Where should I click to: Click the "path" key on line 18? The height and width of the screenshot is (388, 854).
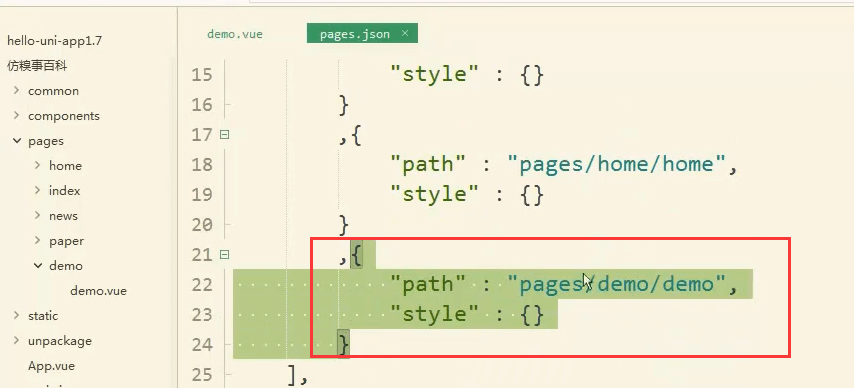pos(428,164)
